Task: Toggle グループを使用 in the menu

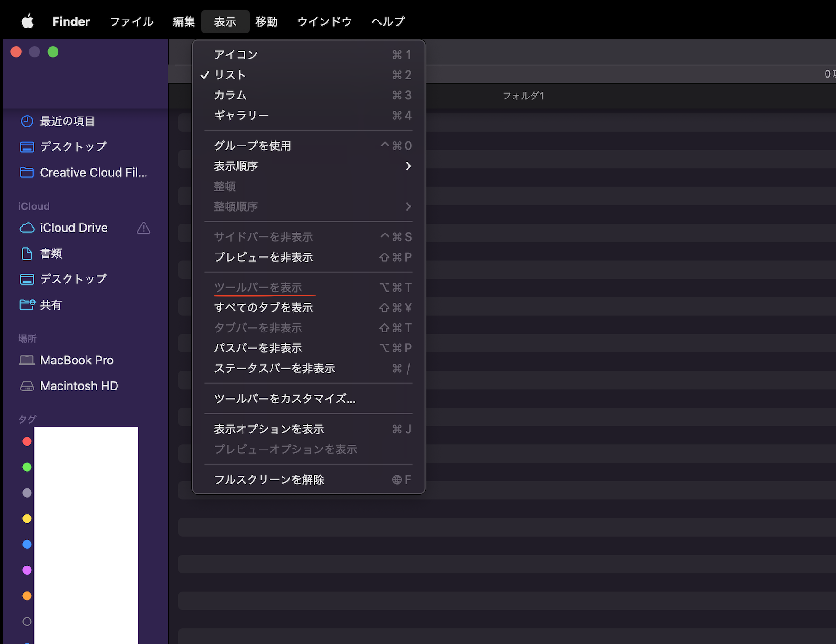Action: (x=253, y=146)
